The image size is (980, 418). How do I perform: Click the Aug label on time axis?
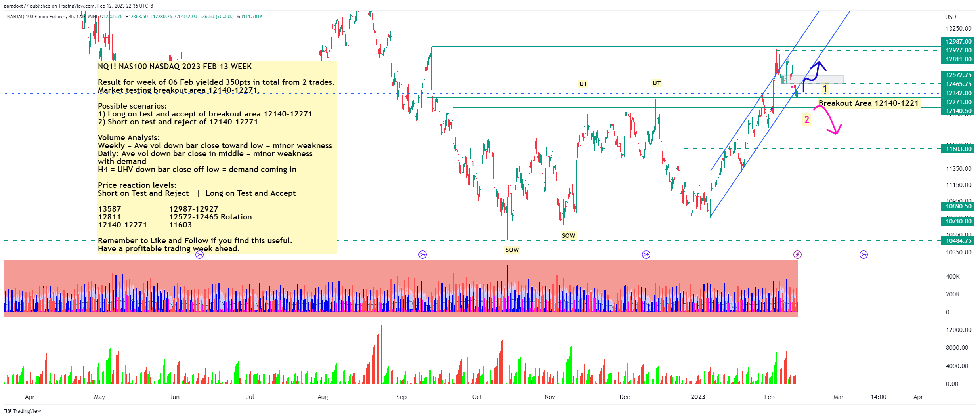pyautogui.click(x=323, y=397)
